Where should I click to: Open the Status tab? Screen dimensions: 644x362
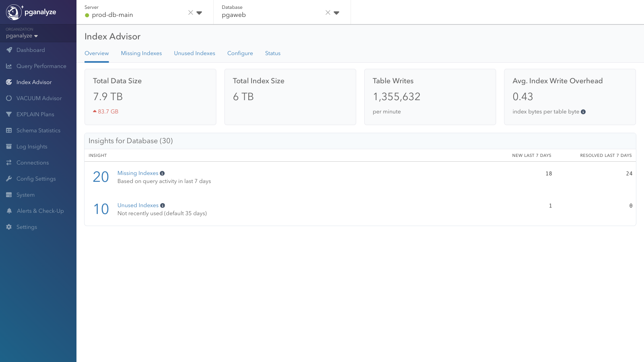272,53
